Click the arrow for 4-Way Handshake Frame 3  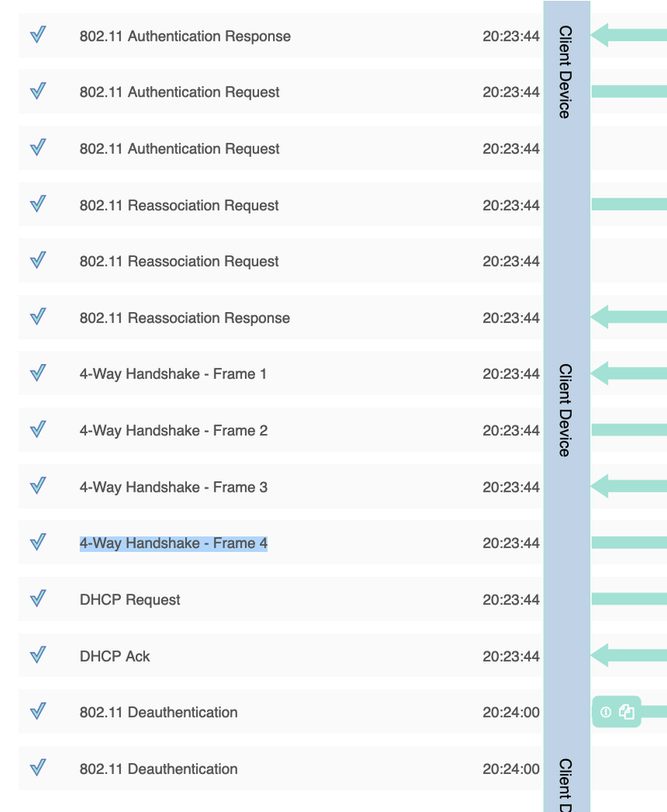pos(629,486)
